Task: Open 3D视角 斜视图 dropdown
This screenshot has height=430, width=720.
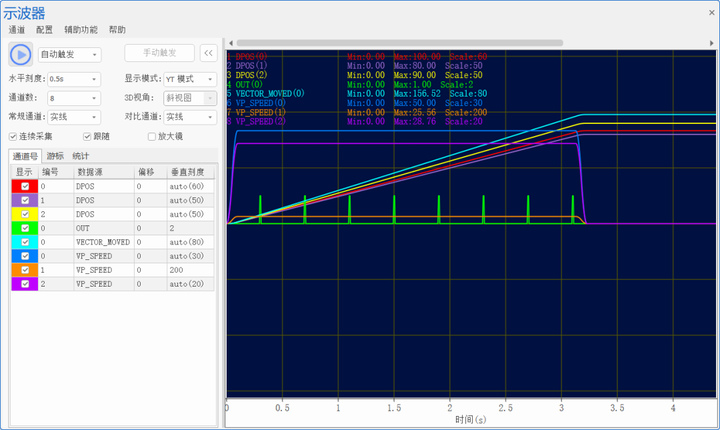Action: [190, 98]
